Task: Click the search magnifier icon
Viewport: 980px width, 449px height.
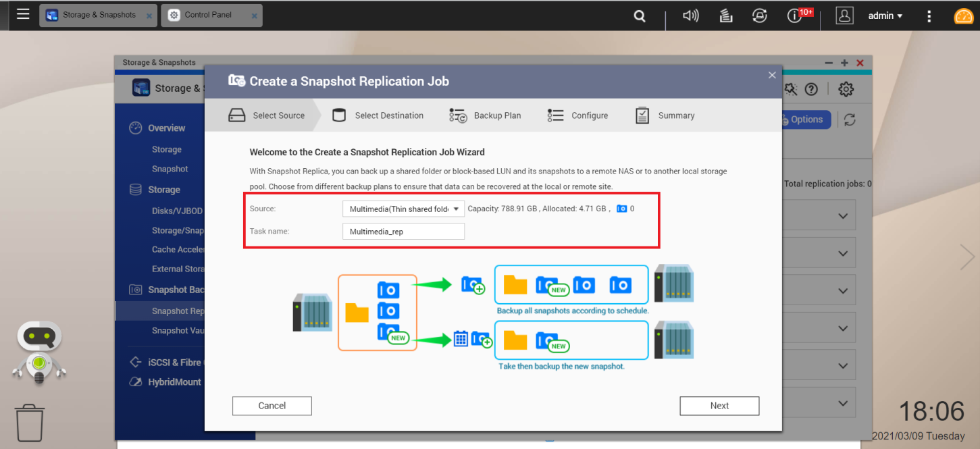Action: [x=640, y=16]
